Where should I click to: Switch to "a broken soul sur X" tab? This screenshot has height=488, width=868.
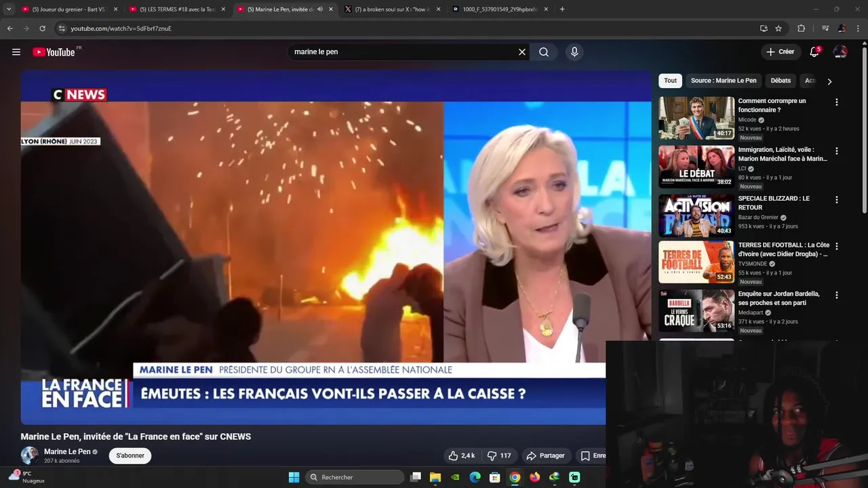pyautogui.click(x=392, y=9)
